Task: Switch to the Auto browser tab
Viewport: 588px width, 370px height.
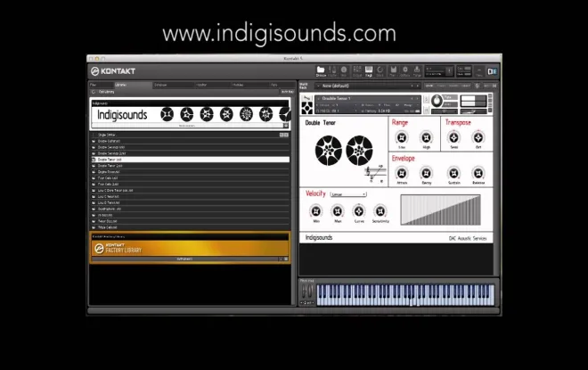Action: click(282, 85)
